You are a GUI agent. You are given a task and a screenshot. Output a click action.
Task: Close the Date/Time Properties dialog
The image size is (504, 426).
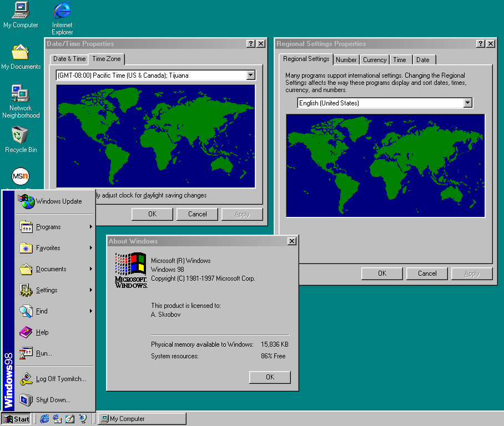click(x=261, y=44)
